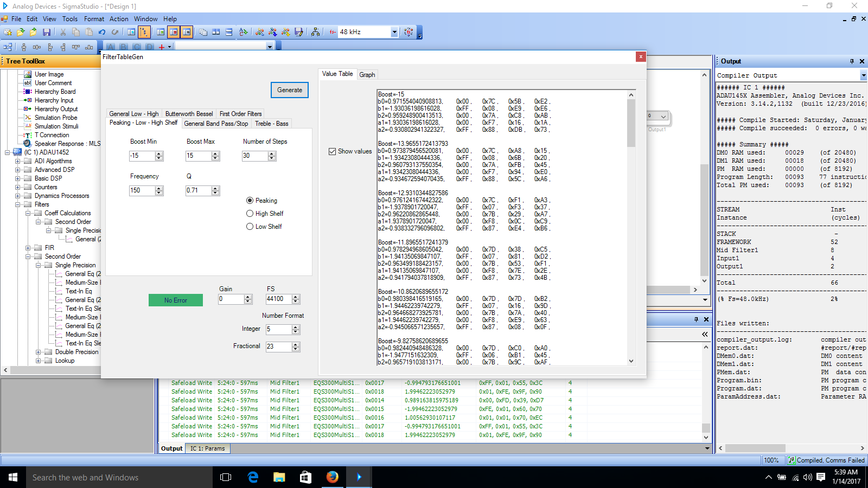Open the Treble - Bass tab

coord(272,124)
